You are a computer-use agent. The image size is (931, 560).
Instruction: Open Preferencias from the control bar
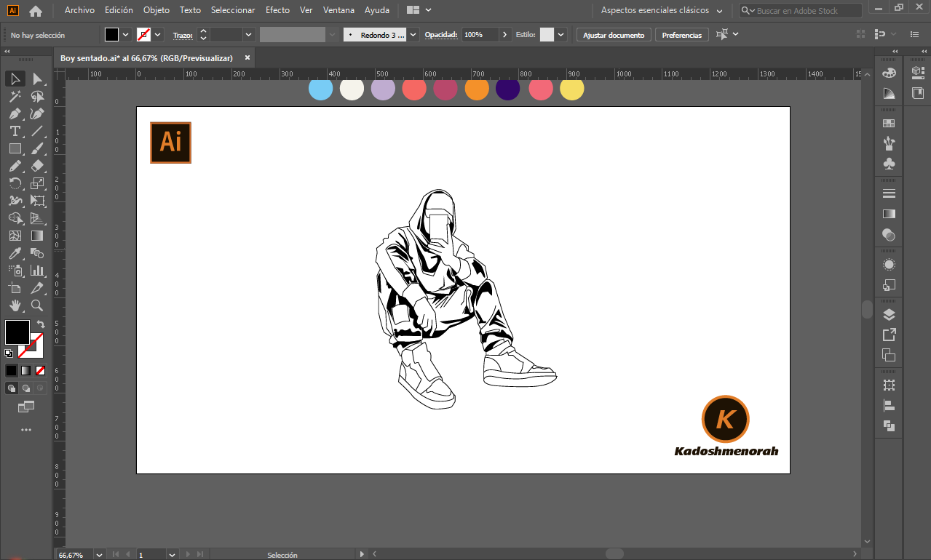coord(682,35)
